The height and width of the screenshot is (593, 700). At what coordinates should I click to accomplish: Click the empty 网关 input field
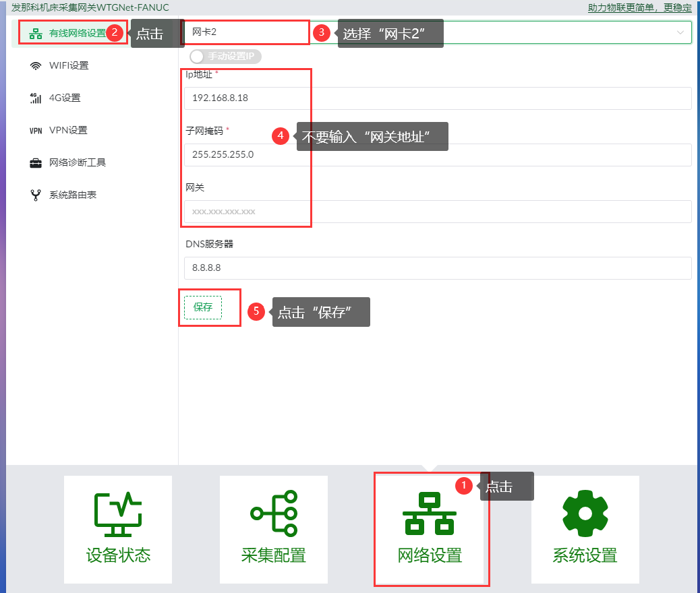coord(438,212)
